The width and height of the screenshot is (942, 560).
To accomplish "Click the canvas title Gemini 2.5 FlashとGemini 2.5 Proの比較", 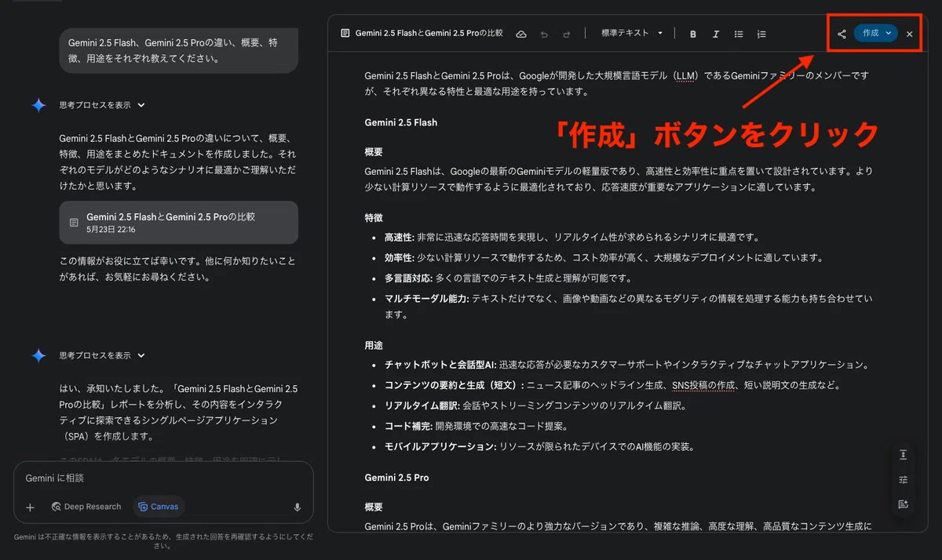I will coord(429,34).
